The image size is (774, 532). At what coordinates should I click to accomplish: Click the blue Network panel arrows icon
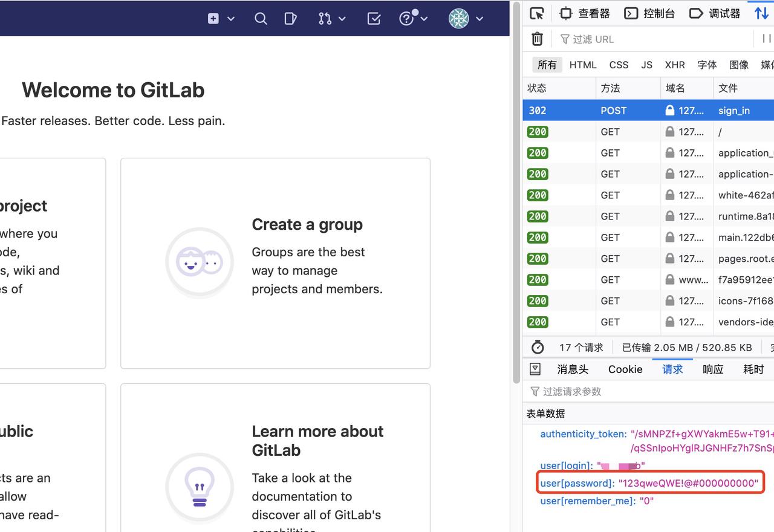click(x=761, y=12)
